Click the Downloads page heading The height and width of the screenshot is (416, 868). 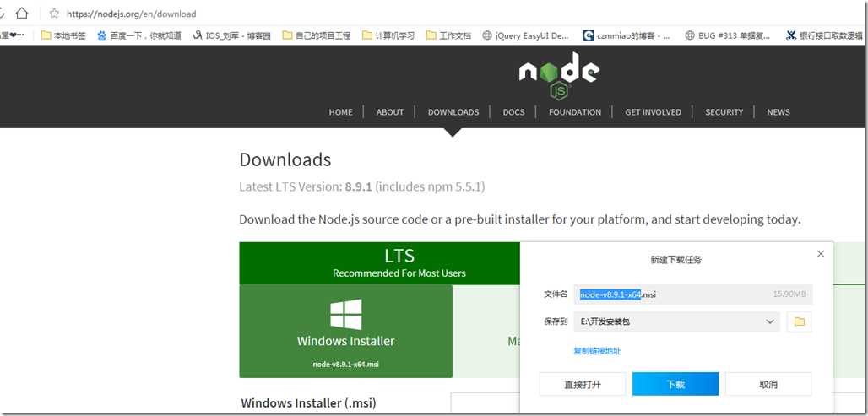[285, 159]
